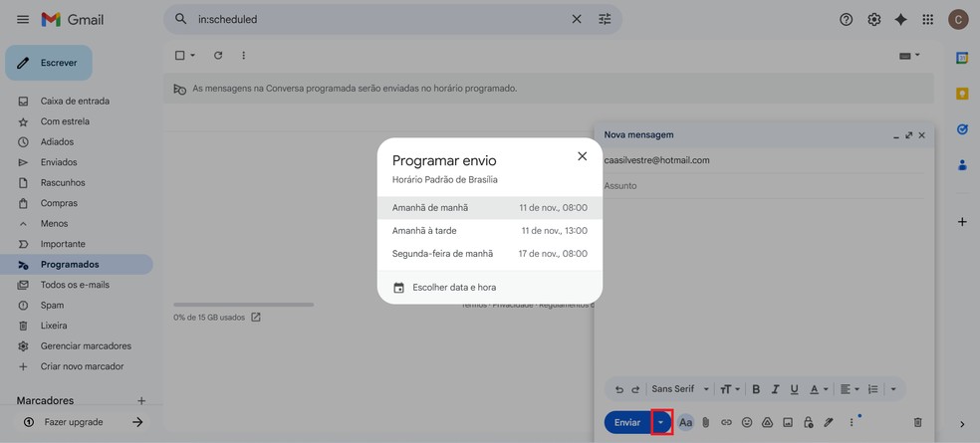Viewport: 980px width, 443px height.
Task: Open search filter options
Action: [605, 19]
